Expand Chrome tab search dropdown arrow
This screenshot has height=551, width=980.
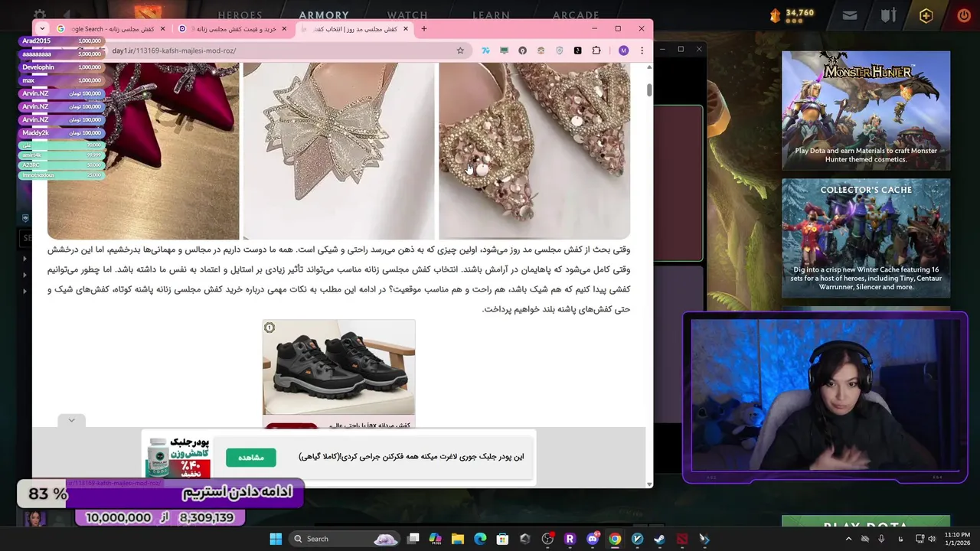click(42, 29)
